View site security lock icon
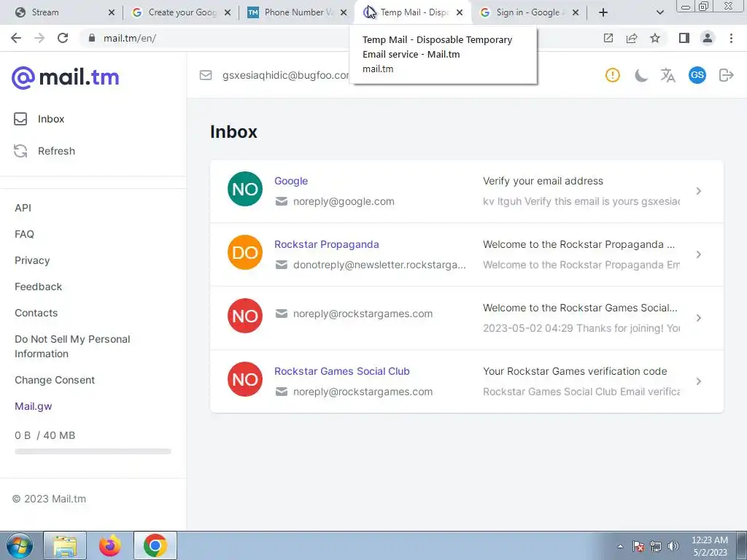 pos(92,38)
